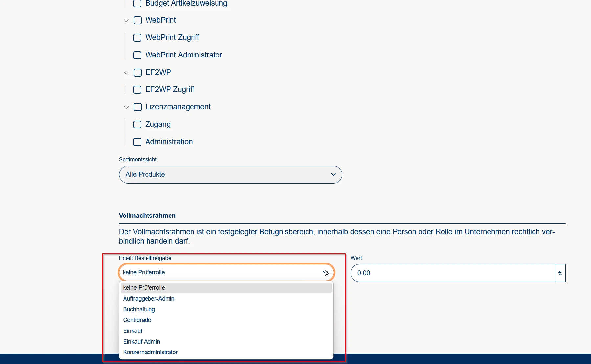Select Konzernadministrator from the list
This screenshot has width=591, height=364.
(x=150, y=352)
